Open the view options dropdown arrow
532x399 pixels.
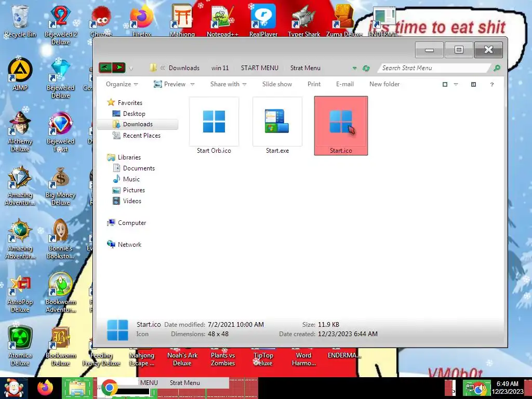456,85
